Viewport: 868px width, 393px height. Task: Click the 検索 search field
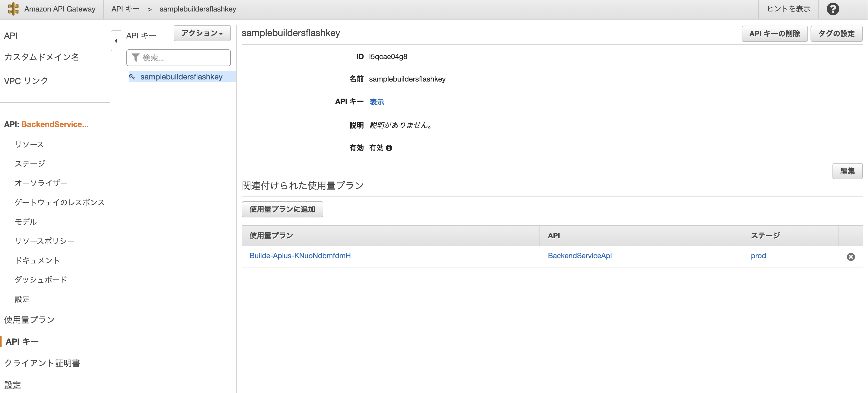point(179,58)
